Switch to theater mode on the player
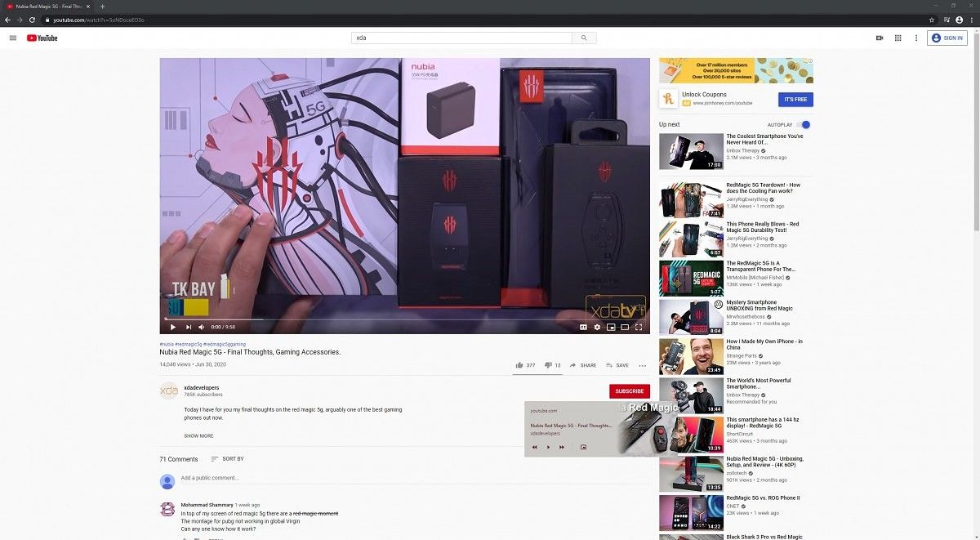Image resolution: width=980 pixels, height=540 pixels. click(x=625, y=327)
